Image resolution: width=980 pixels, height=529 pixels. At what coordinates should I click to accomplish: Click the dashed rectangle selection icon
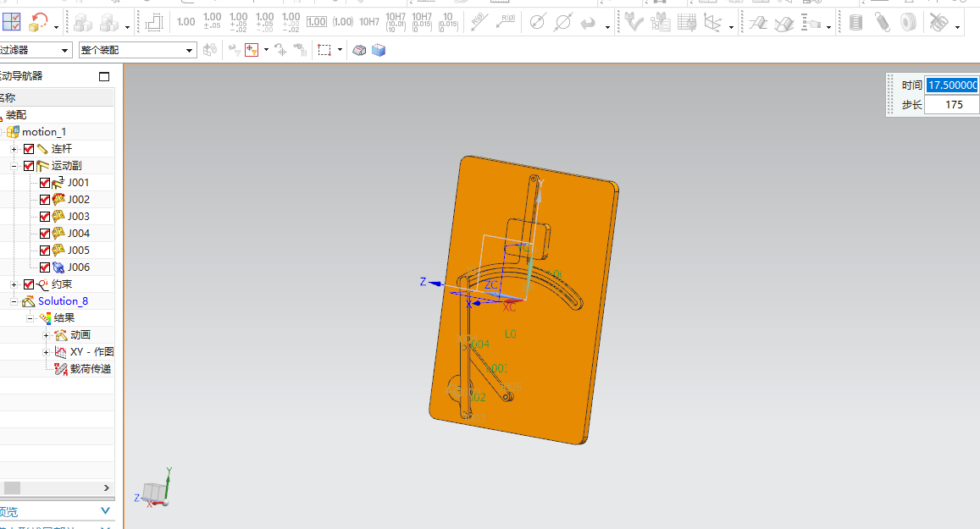(x=324, y=51)
